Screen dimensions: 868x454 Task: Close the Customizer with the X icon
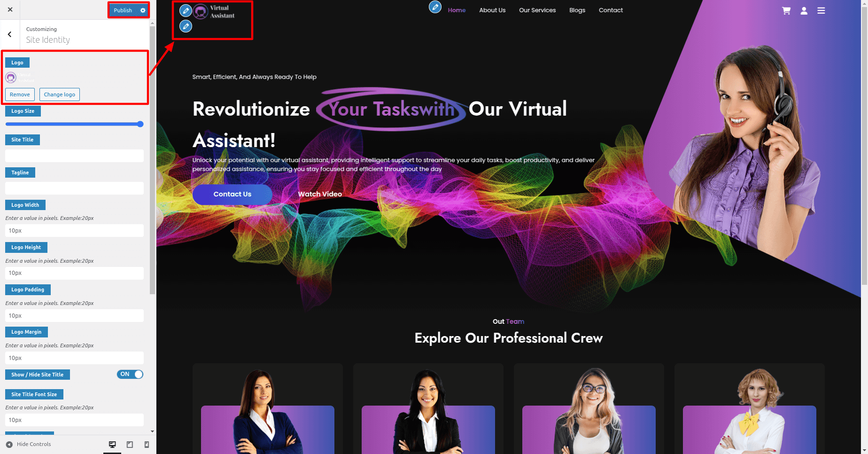tap(10, 9)
